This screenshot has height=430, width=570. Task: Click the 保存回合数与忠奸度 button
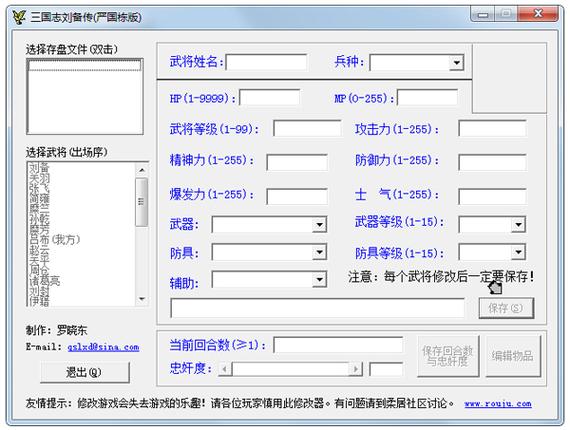coord(448,356)
